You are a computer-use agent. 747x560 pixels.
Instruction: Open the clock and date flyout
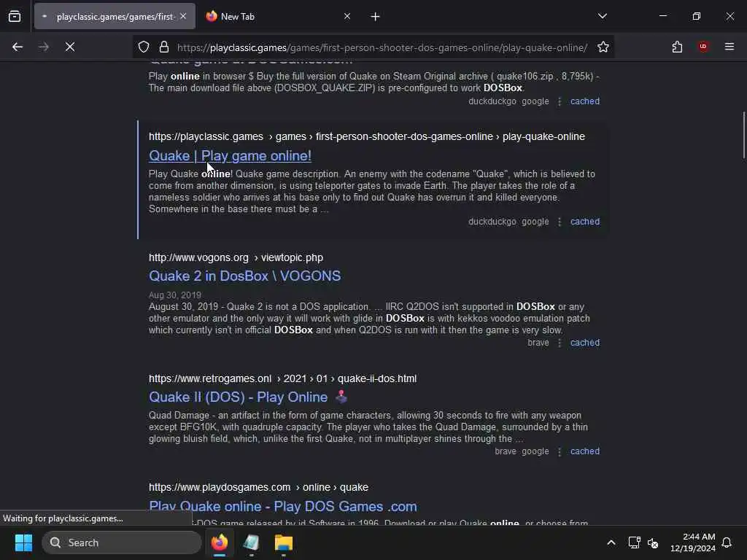coord(693,542)
